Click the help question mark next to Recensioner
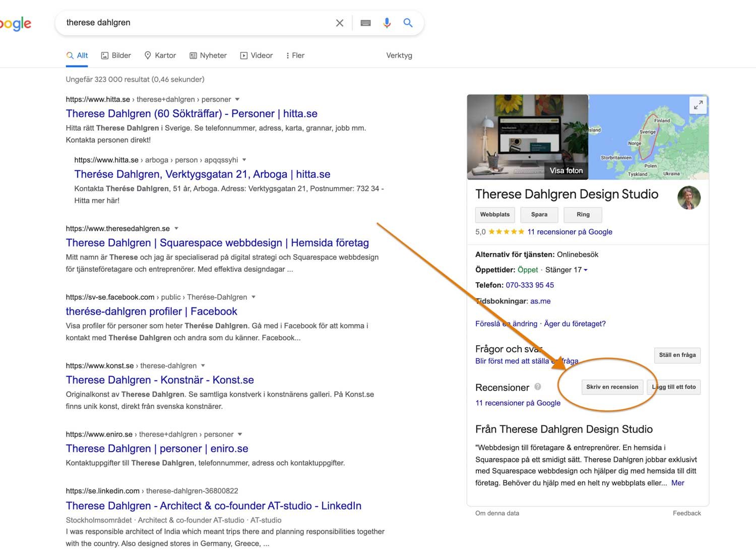 (x=537, y=387)
